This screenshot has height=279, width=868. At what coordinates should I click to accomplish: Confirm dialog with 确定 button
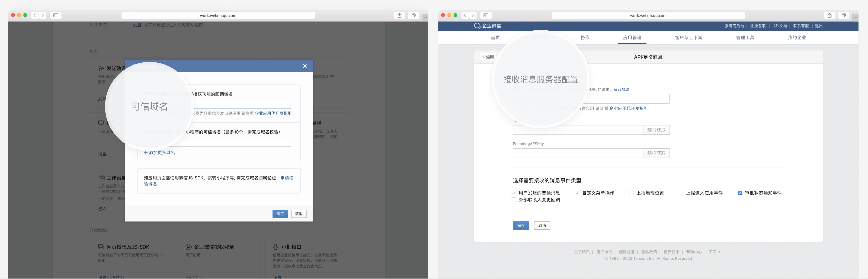pyautogui.click(x=280, y=214)
